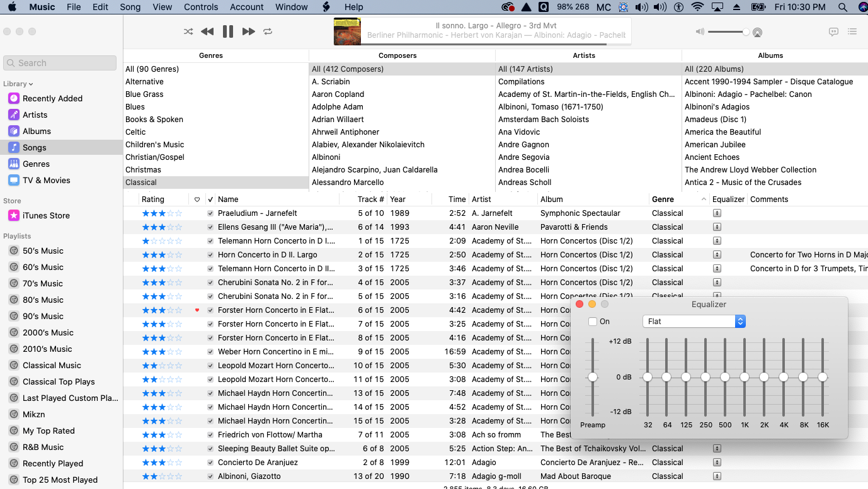Sort songs by the Track # column header

363,200
